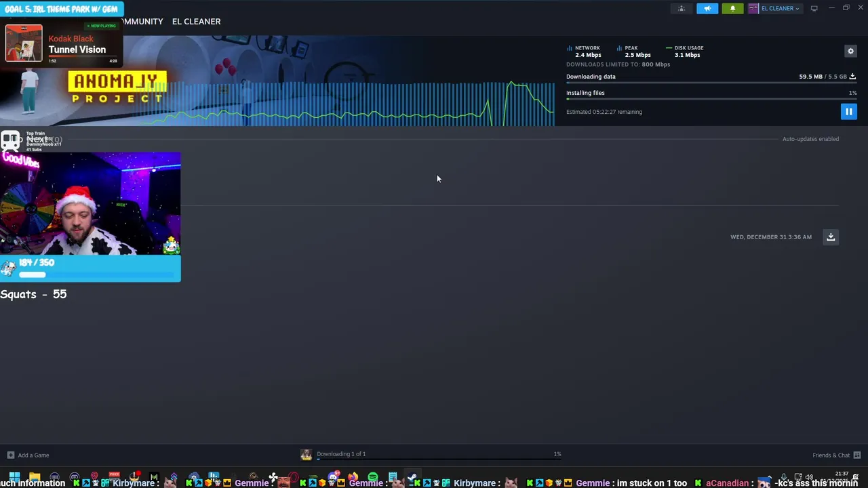Click the Installing files progress bar
Screen dimensions: 868x488
711,99
